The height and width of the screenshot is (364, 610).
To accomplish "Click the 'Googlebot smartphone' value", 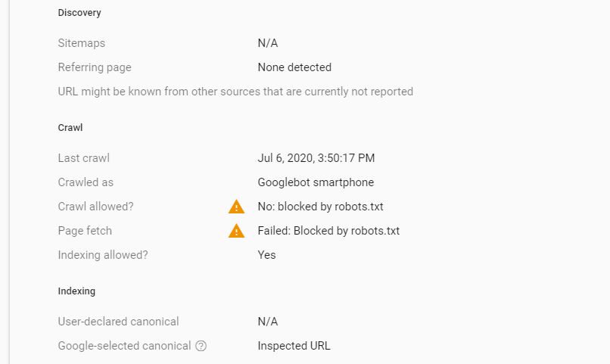I will [x=316, y=182].
